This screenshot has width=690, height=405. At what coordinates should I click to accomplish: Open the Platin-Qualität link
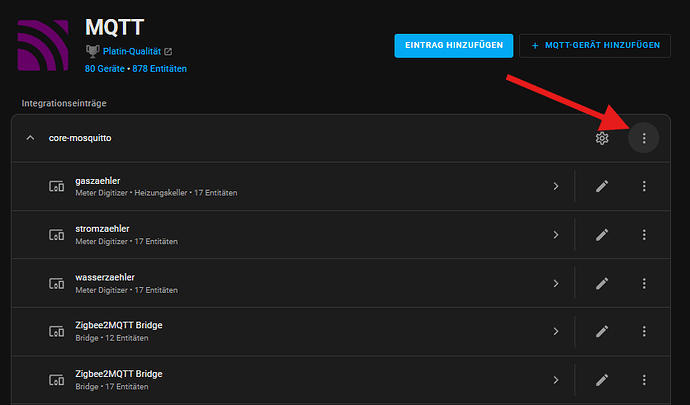pos(132,52)
